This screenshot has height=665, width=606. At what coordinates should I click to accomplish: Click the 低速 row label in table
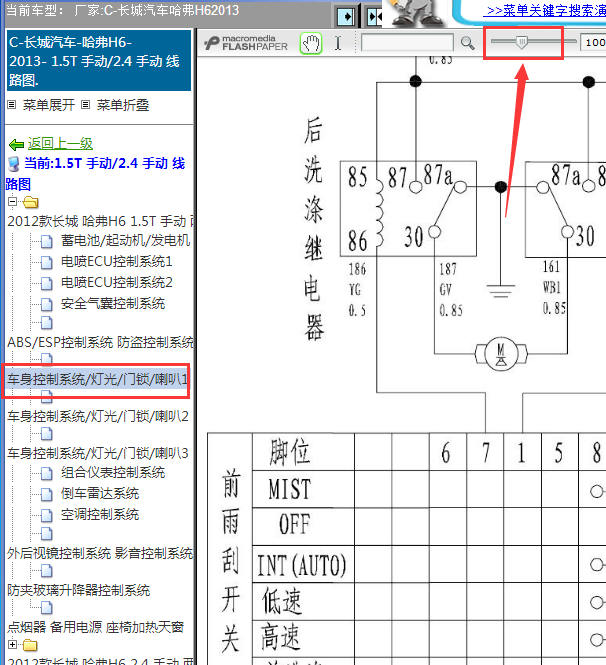(282, 601)
